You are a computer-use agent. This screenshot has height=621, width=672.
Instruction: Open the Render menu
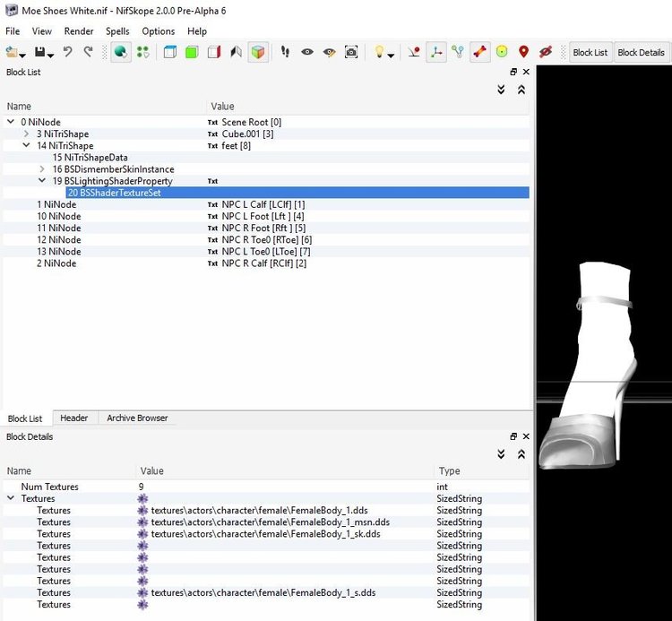coord(79,31)
